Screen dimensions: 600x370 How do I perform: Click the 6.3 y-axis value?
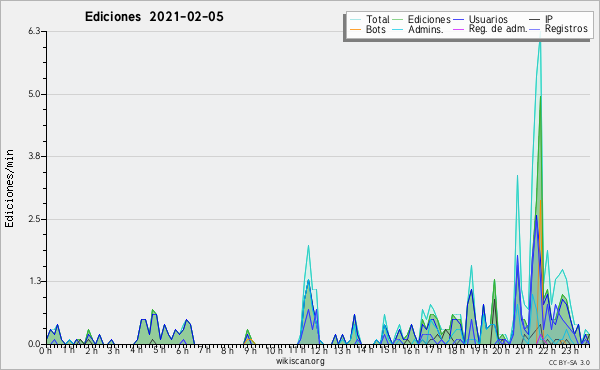tap(34, 31)
